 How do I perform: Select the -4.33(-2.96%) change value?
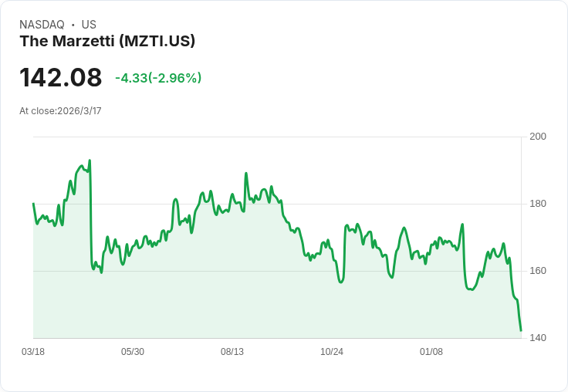point(158,78)
